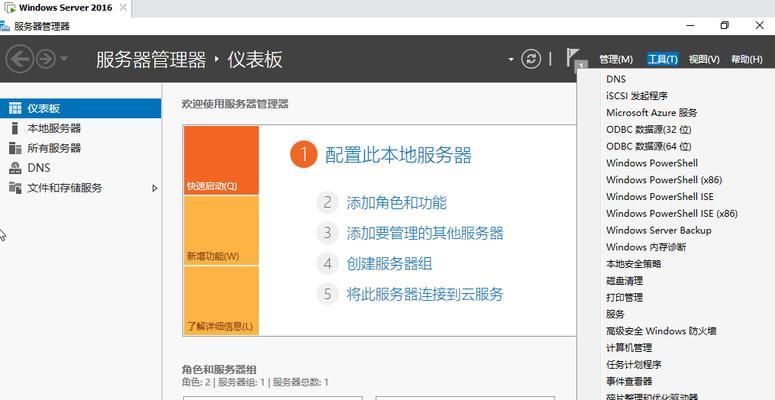Expand 文件和存储服务 with its arrow

pos(155,188)
